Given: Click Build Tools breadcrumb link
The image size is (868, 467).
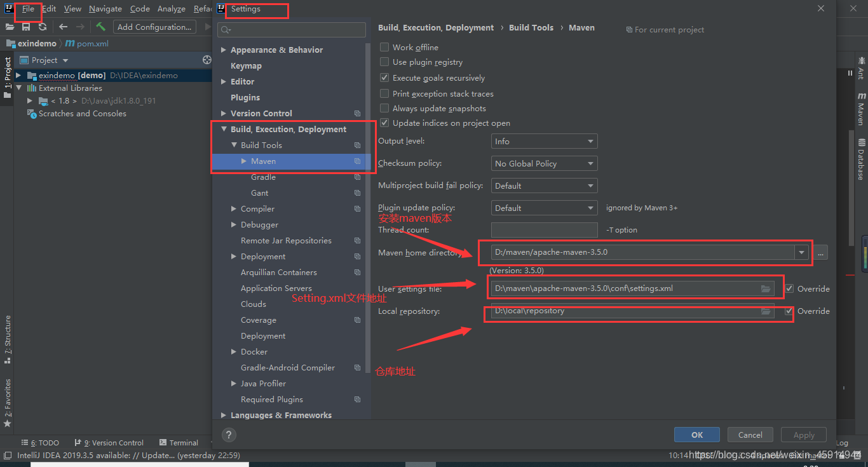Looking at the screenshot, I should pyautogui.click(x=531, y=27).
